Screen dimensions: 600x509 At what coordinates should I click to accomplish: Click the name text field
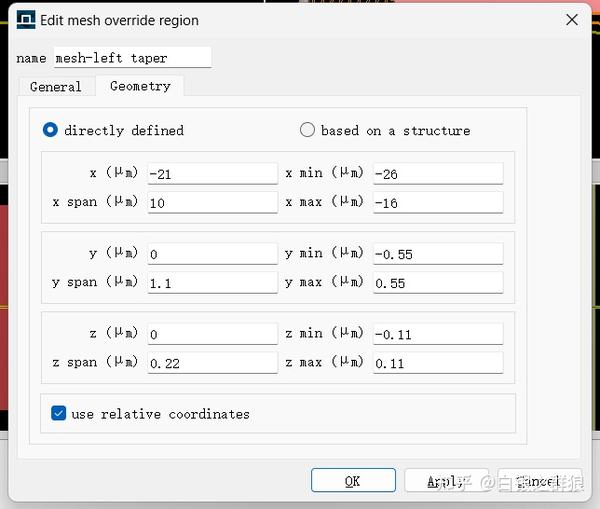(132, 58)
